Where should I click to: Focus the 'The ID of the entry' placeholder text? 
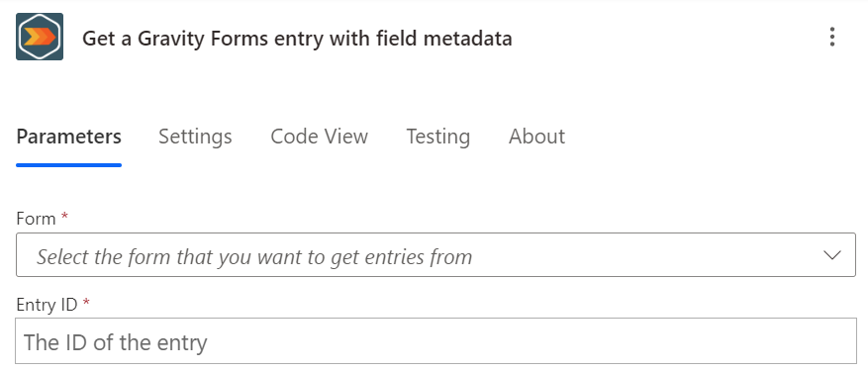pyautogui.click(x=115, y=342)
